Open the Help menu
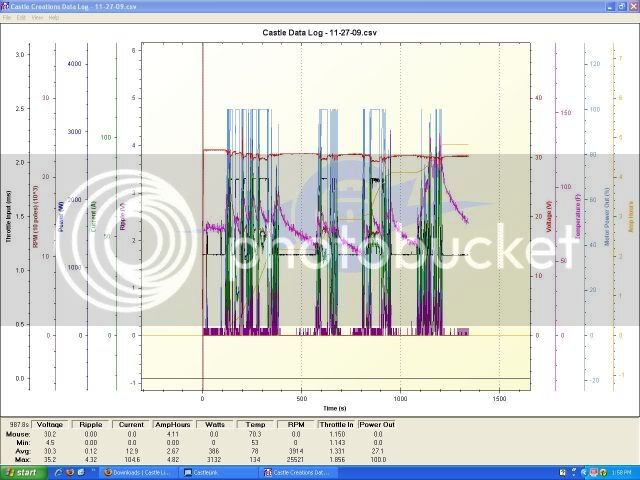The height and width of the screenshot is (480, 640). coord(54,18)
